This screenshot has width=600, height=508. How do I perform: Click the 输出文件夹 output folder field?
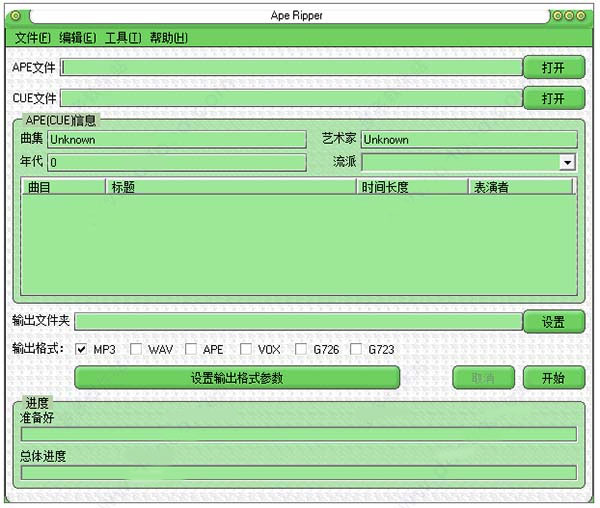pyautogui.click(x=298, y=321)
